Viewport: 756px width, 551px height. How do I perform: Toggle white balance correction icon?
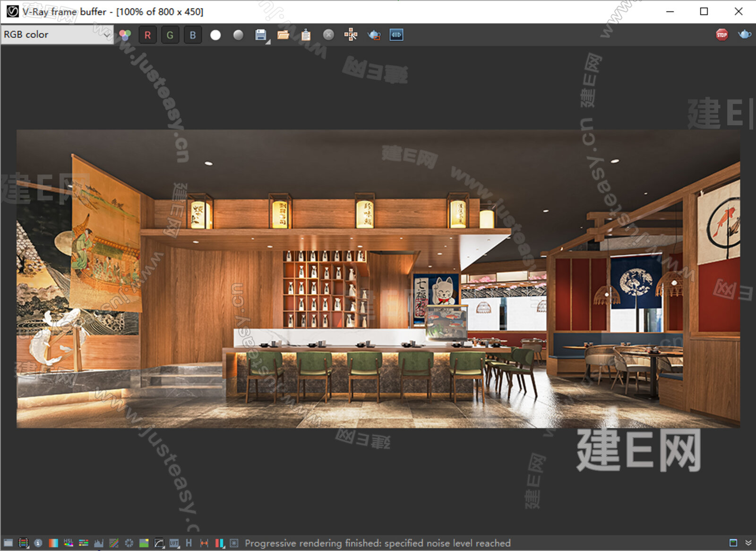pos(53,543)
